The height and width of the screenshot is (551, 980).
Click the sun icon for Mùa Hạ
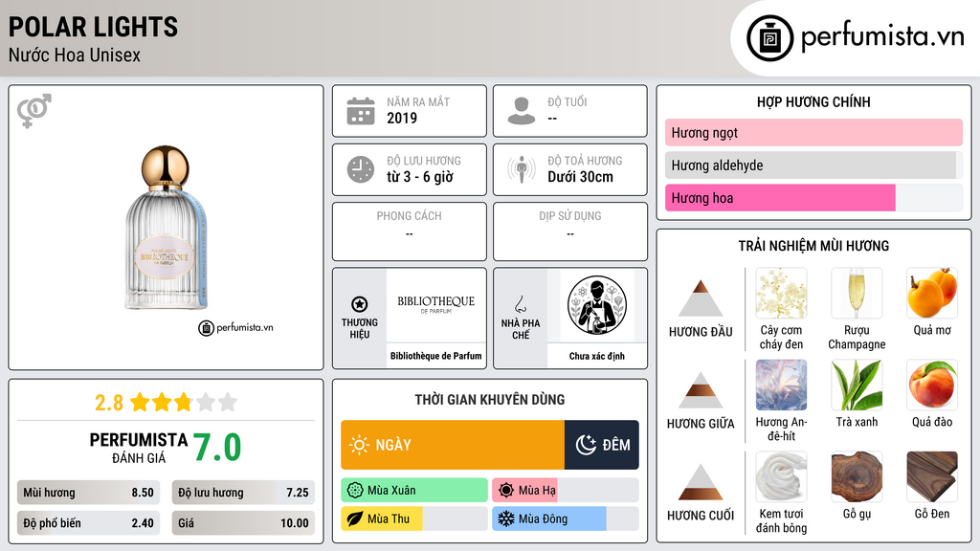pos(506,491)
